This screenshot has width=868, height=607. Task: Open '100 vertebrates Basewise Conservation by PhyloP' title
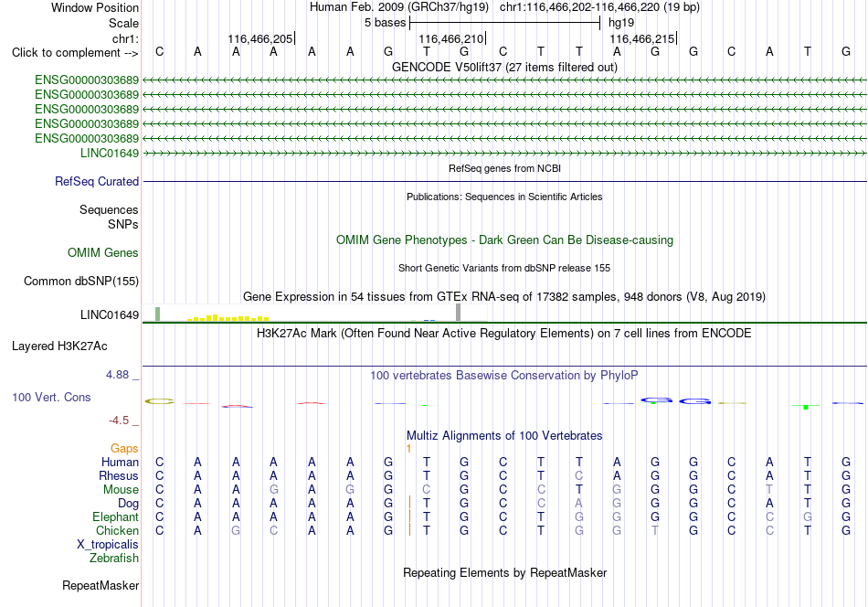504,375
